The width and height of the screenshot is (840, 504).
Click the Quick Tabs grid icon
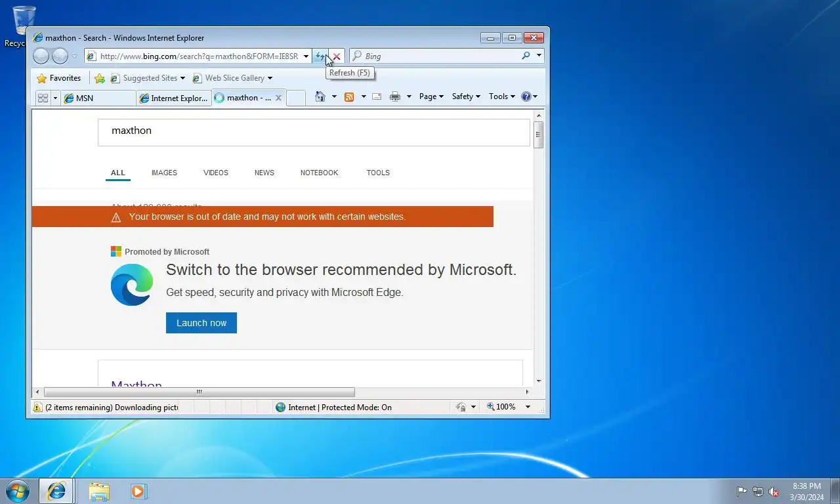(43, 98)
